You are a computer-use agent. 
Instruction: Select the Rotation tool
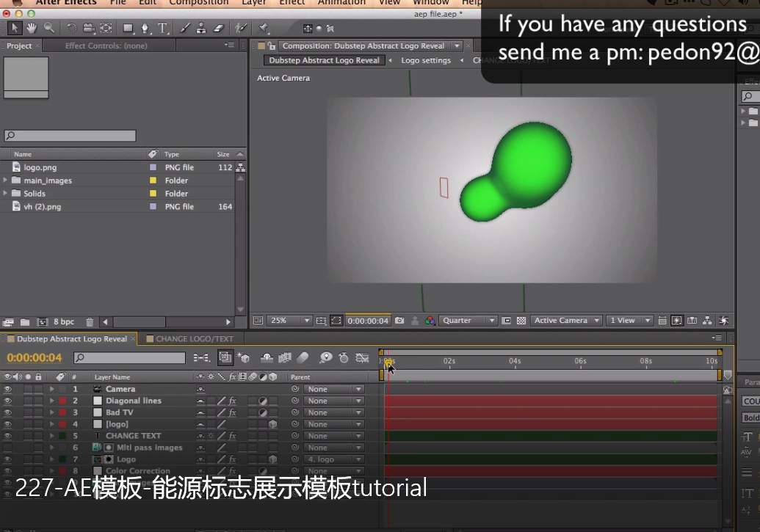pyautogui.click(x=71, y=28)
